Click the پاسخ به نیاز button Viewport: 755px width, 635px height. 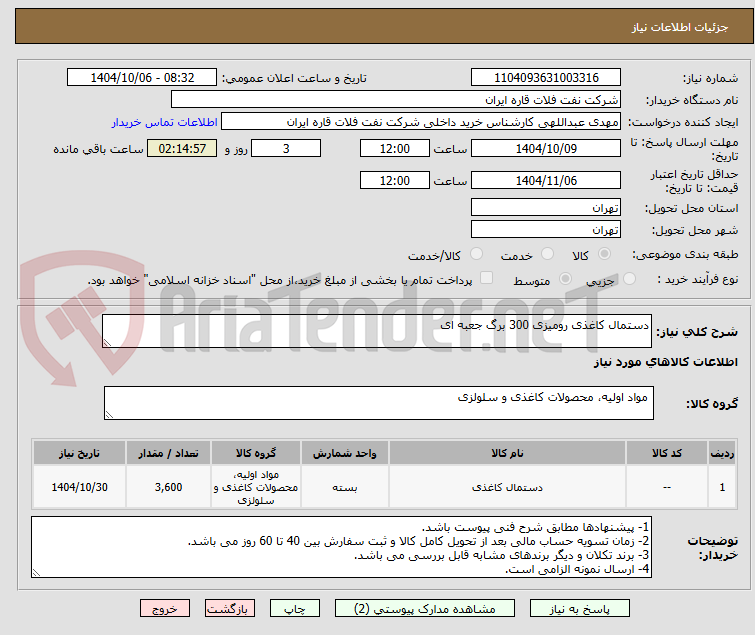pos(580,609)
